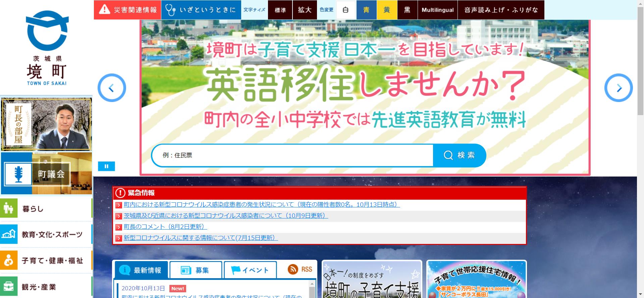
Task: Click the news list scrollbar up arrow
Action: tap(312, 284)
